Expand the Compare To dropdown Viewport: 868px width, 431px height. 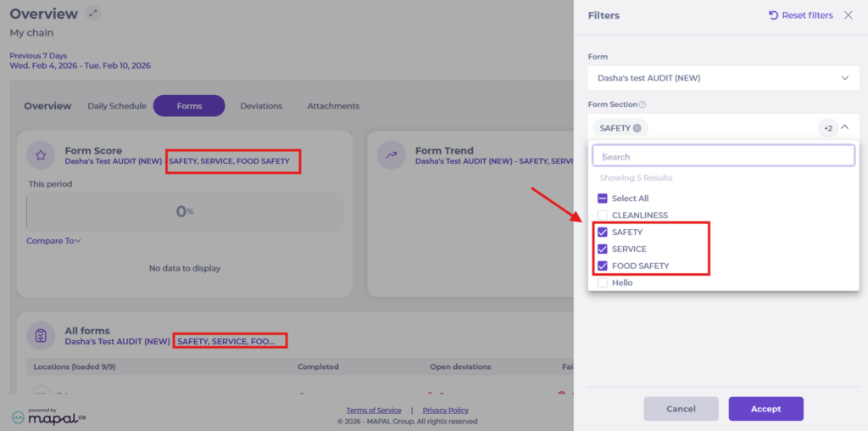[x=53, y=241]
